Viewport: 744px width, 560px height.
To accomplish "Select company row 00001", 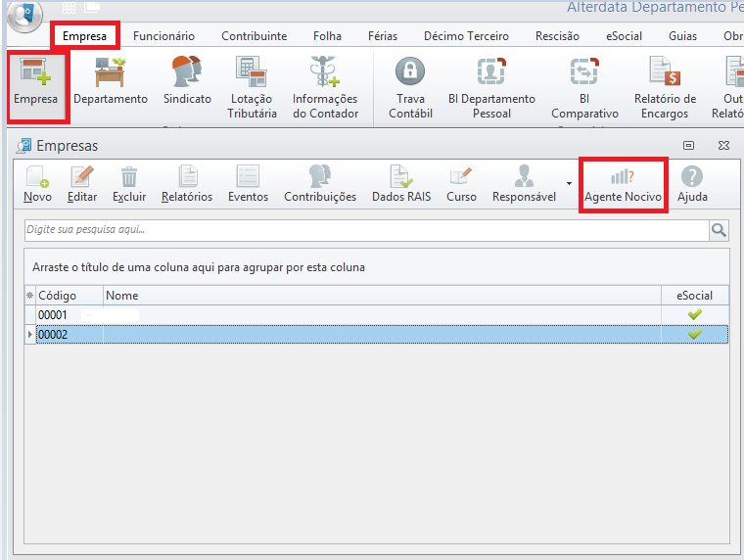I will [x=377, y=314].
